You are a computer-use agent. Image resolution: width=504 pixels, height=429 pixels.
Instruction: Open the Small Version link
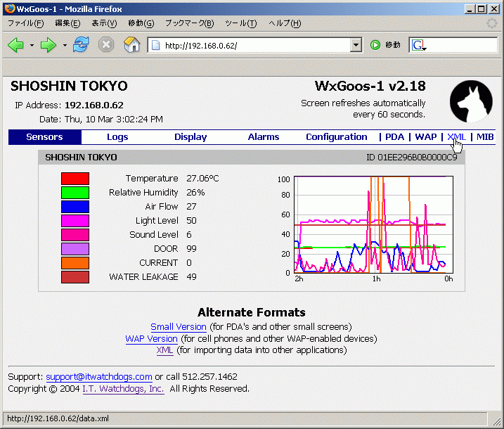point(179,327)
